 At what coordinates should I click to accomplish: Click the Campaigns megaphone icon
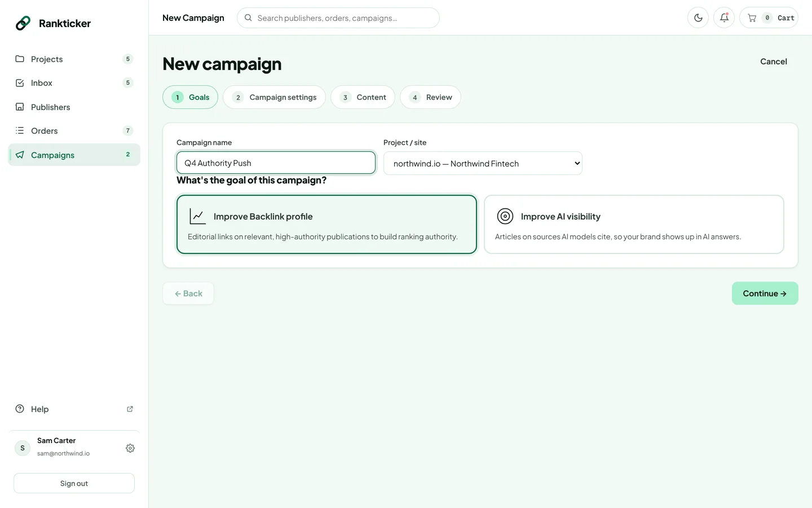click(20, 155)
